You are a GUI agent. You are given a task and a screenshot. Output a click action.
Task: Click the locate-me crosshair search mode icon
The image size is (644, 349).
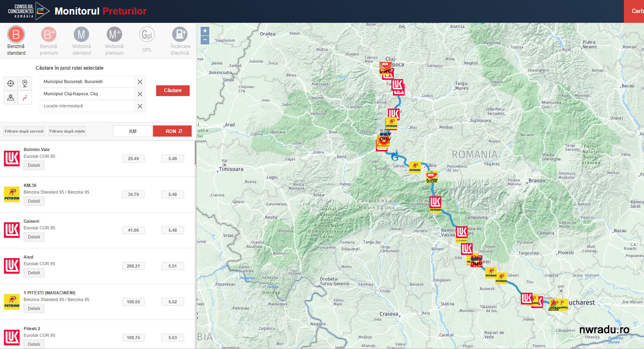coord(11,83)
